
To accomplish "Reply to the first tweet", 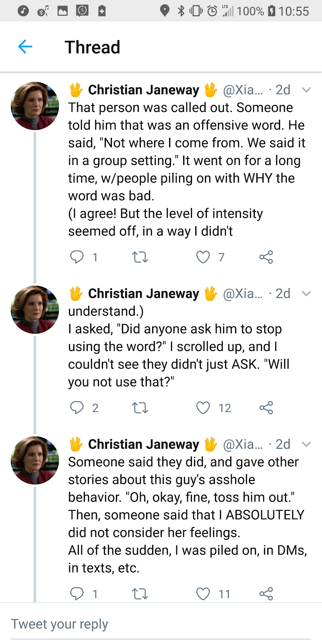I will 76,257.
